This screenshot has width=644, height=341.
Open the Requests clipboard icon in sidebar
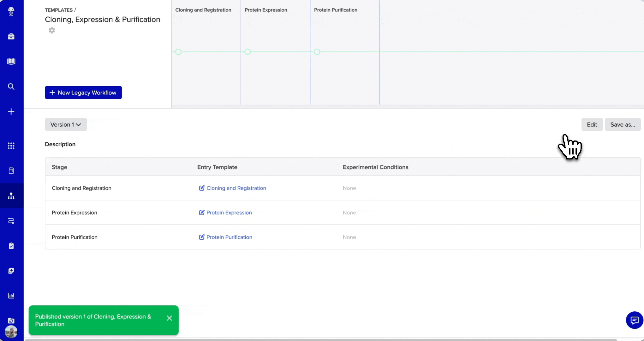[11, 245]
